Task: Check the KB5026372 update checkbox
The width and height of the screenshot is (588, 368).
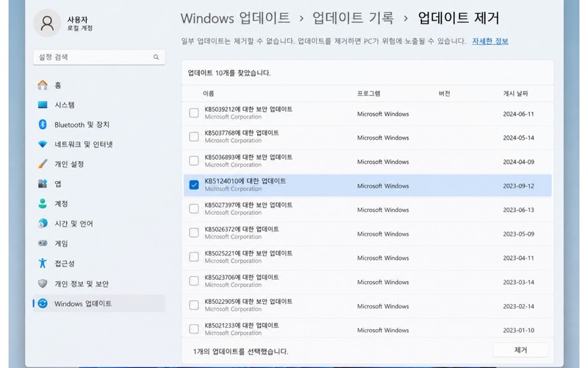Action: coord(194,233)
